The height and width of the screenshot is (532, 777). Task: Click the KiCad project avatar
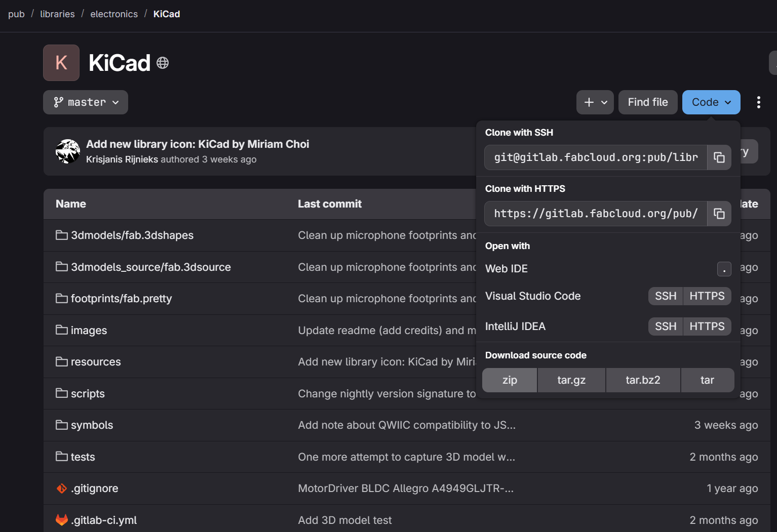(x=61, y=63)
